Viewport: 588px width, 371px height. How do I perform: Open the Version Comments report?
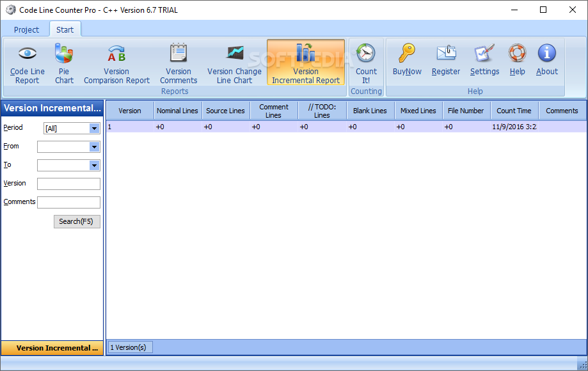[x=179, y=63]
